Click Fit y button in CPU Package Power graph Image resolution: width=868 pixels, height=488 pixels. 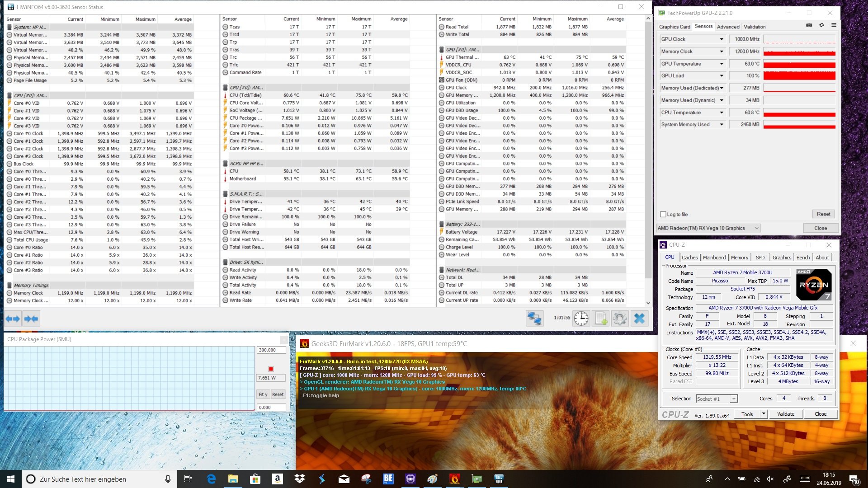coord(263,394)
